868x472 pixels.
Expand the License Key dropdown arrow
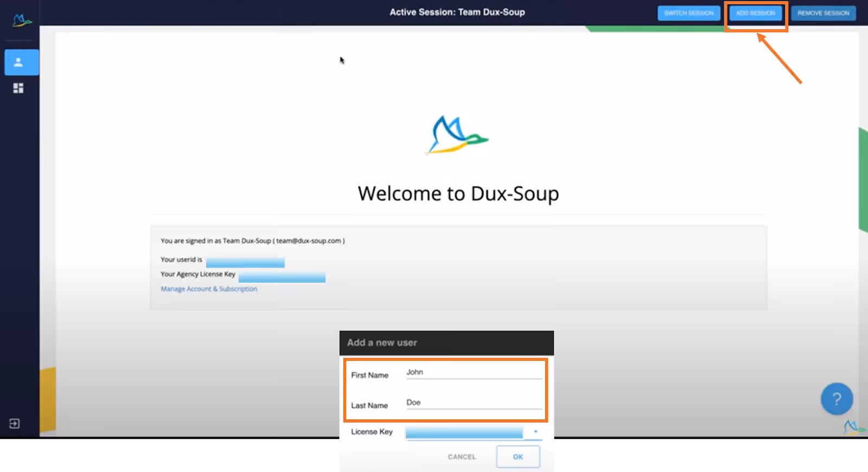(x=535, y=432)
